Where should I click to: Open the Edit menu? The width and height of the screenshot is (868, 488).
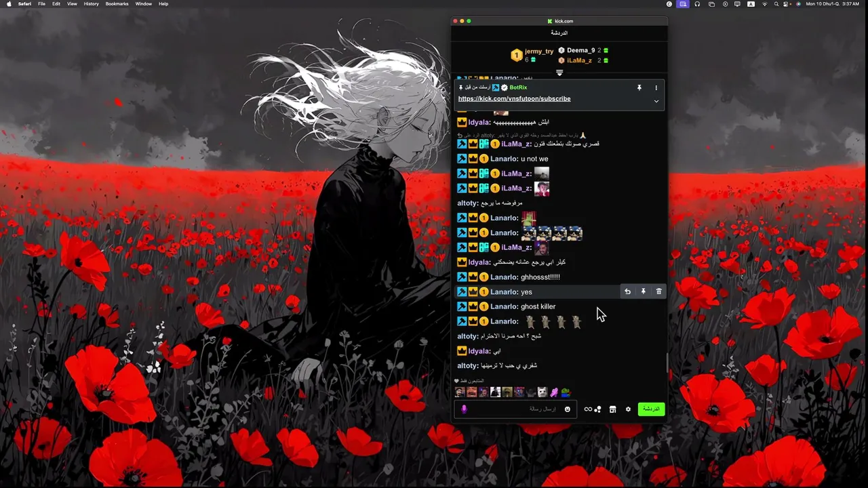point(56,4)
